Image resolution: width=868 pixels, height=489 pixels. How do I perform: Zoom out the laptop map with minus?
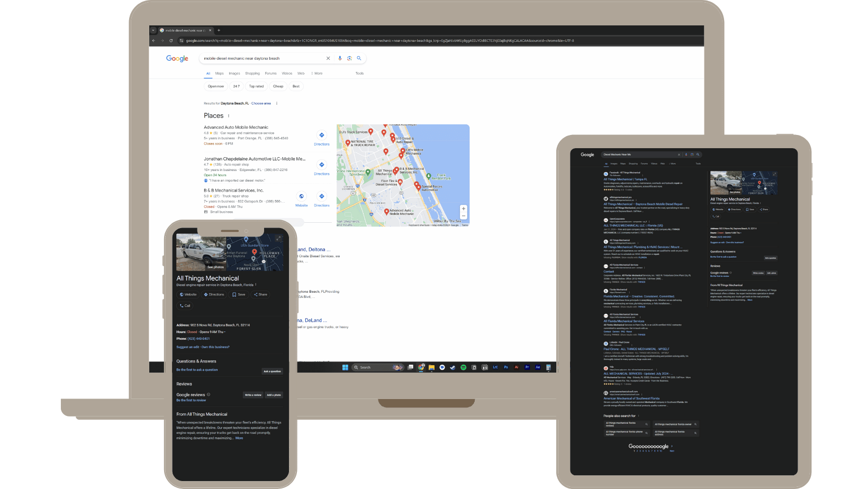(464, 216)
